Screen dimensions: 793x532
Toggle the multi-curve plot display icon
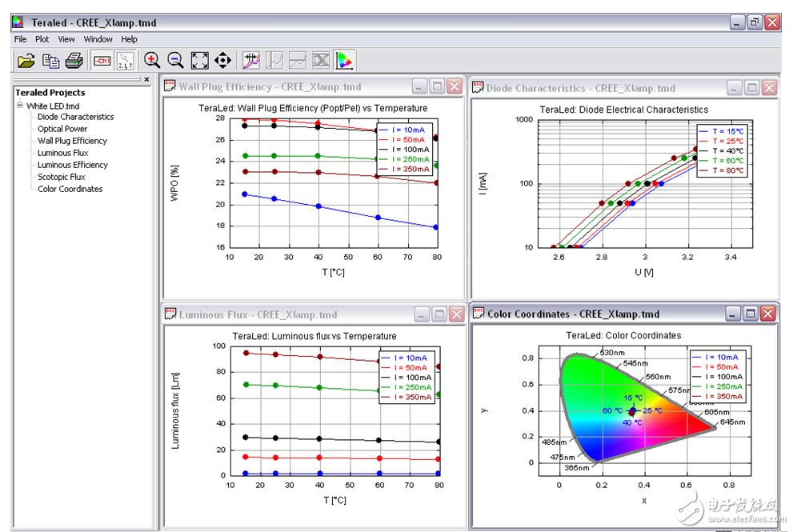pyautogui.click(x=251, y=60)
